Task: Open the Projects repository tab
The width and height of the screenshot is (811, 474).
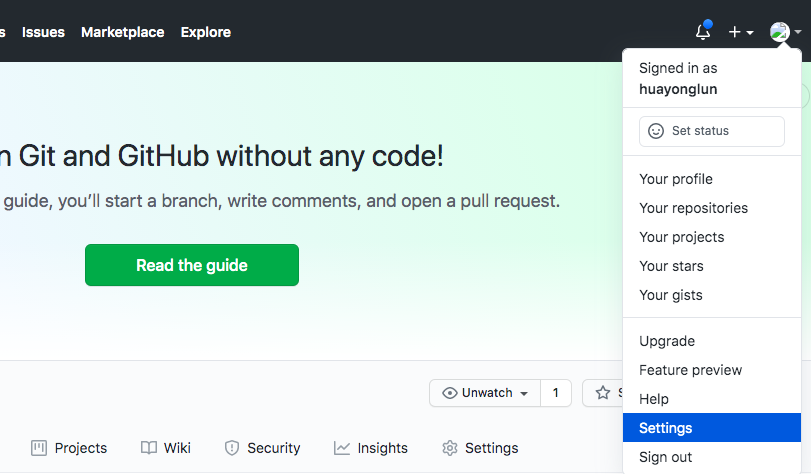Action: [x=69, y=448]
